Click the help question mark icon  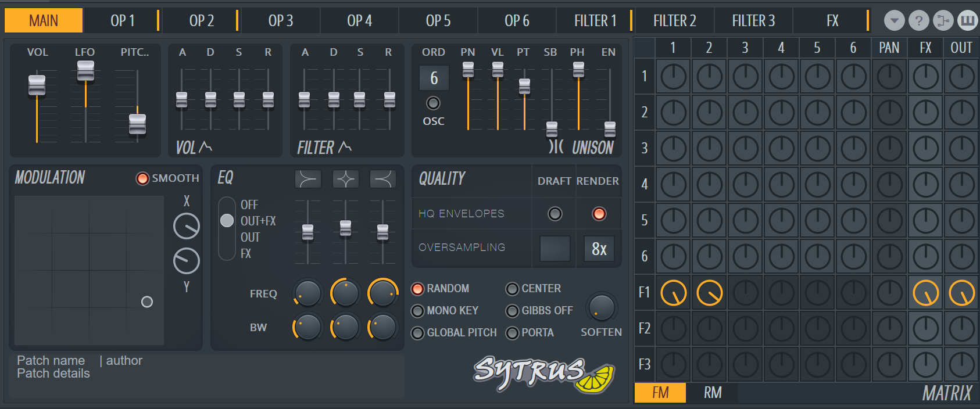point(919,21)
